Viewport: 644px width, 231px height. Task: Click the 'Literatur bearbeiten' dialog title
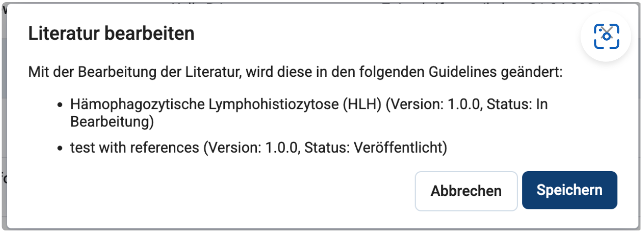coord(111,34)
